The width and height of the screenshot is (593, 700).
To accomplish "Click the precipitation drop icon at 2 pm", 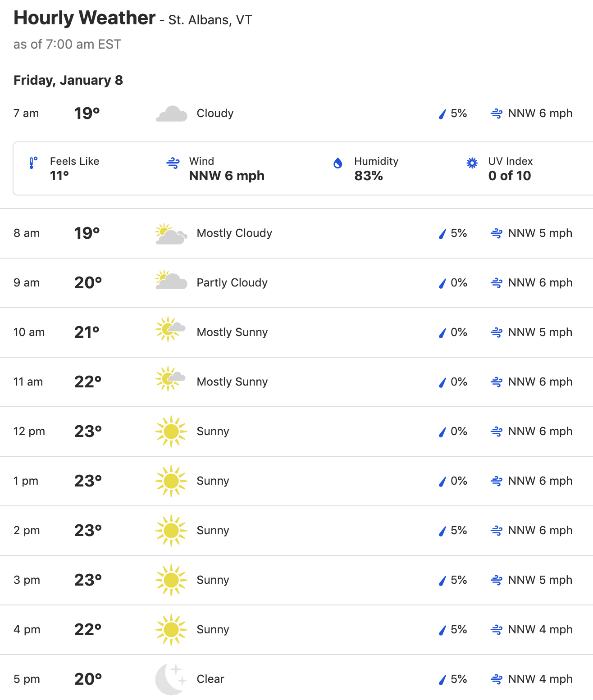I will point(442,531).
